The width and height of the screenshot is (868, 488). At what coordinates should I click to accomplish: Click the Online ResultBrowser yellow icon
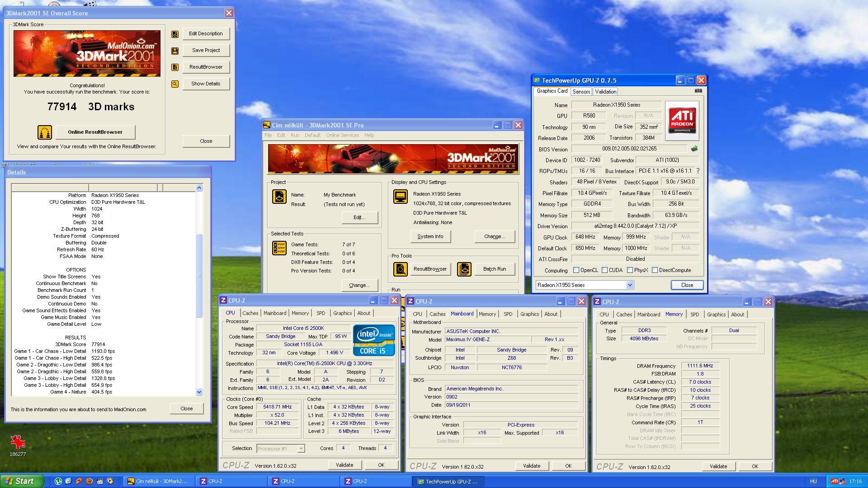[45, 132]
